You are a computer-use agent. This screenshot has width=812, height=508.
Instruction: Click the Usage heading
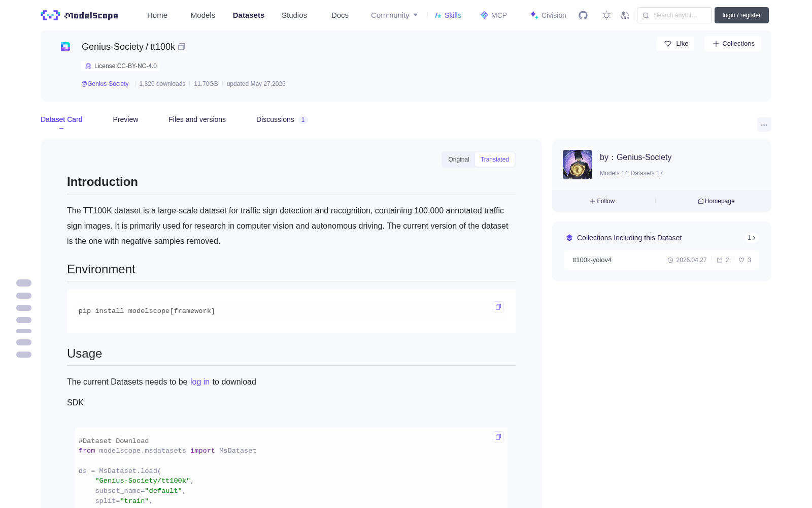(x=84, y=354)
